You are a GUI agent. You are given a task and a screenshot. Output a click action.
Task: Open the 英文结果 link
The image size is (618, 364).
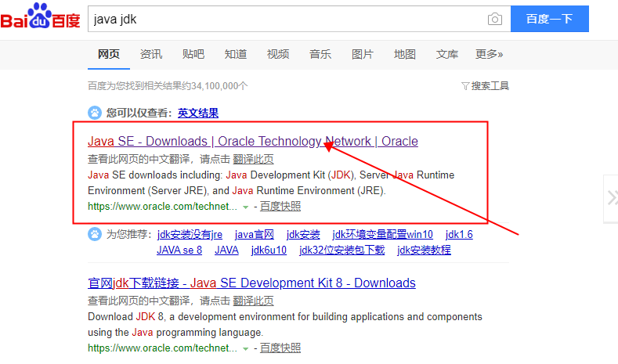tap(198, 113)
